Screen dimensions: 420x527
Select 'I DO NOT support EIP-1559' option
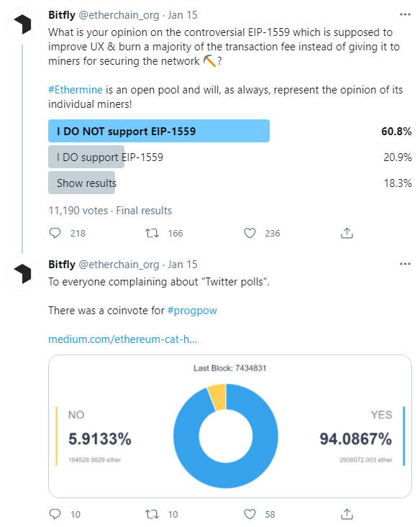(x=229, y=131)
